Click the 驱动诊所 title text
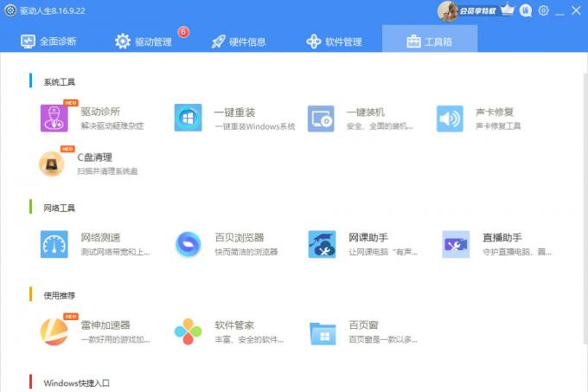 (x=100, y=112)
